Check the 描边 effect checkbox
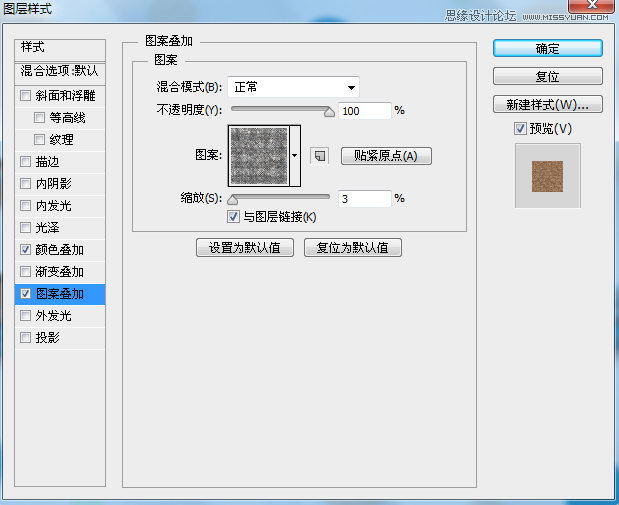Screen dimensions: 619x505 pos(26,161)
